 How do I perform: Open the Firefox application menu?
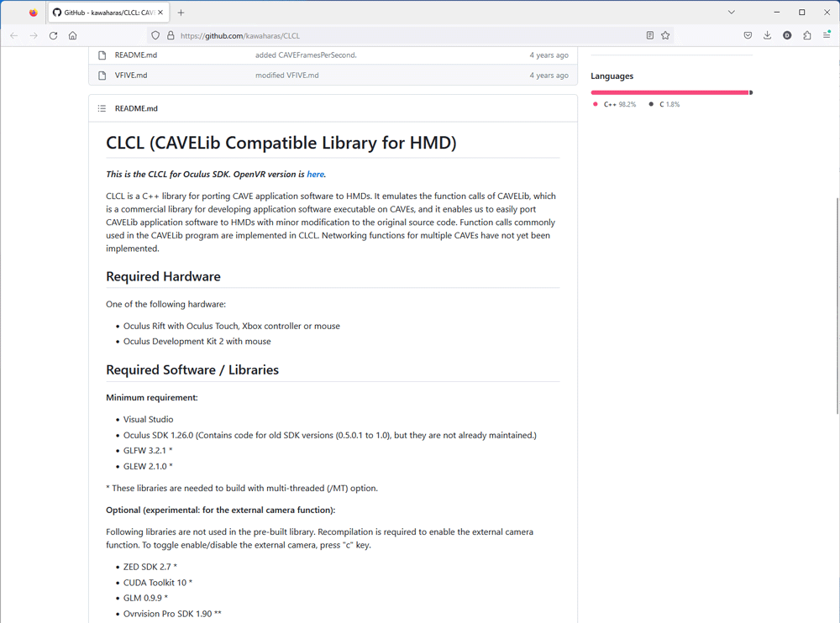coord(827,35)
